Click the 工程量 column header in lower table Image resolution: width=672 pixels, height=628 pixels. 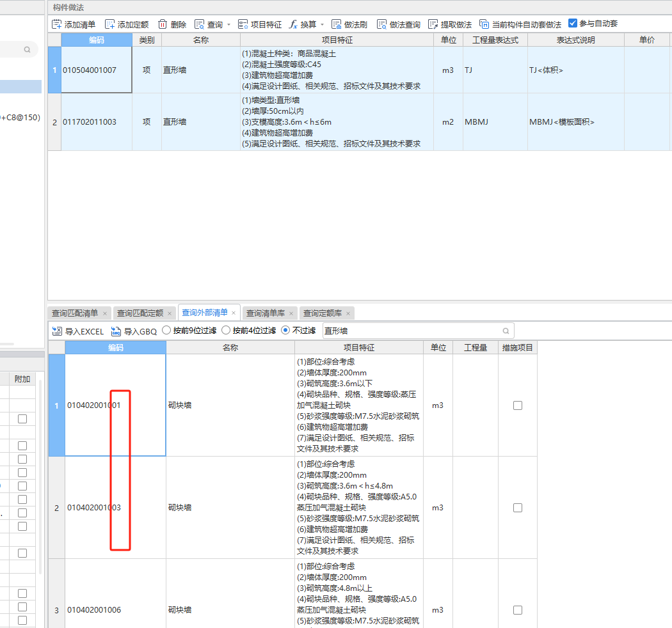point(476,347)
